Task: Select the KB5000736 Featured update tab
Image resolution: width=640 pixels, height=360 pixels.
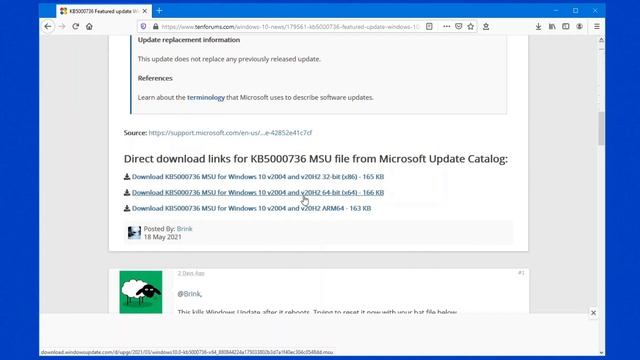Action: (104, 11)
